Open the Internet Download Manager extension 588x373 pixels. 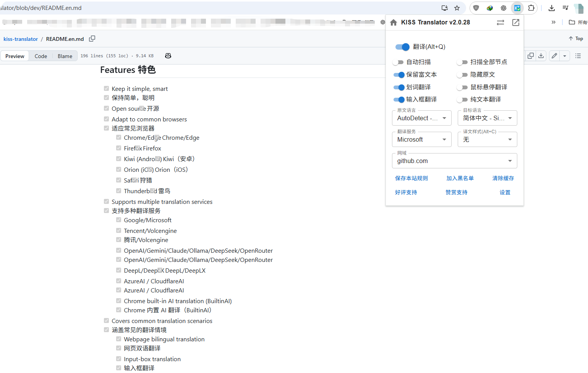coord(490,8)
